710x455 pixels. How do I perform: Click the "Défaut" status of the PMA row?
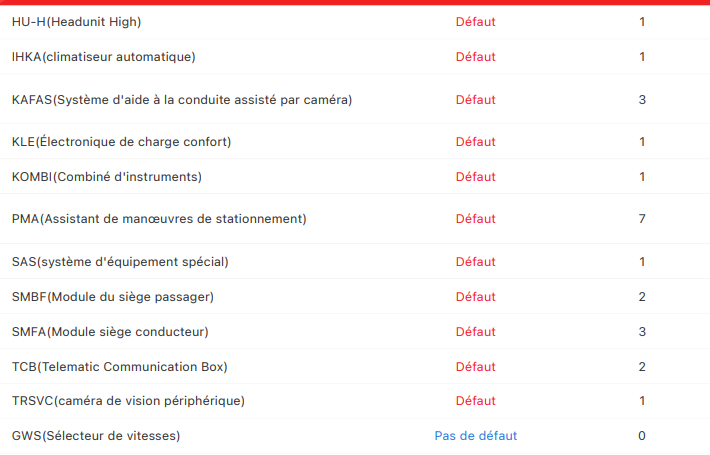click(x=476, y=219)
